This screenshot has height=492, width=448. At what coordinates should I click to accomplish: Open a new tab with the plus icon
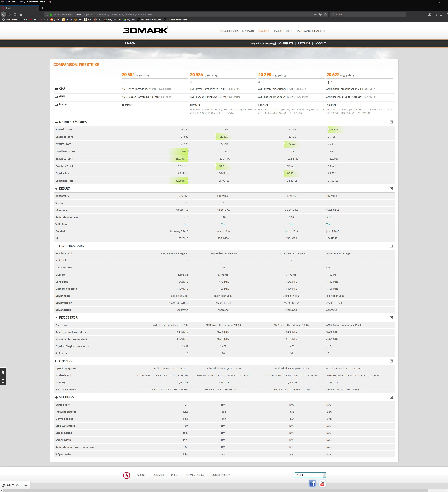click(42, 8)
